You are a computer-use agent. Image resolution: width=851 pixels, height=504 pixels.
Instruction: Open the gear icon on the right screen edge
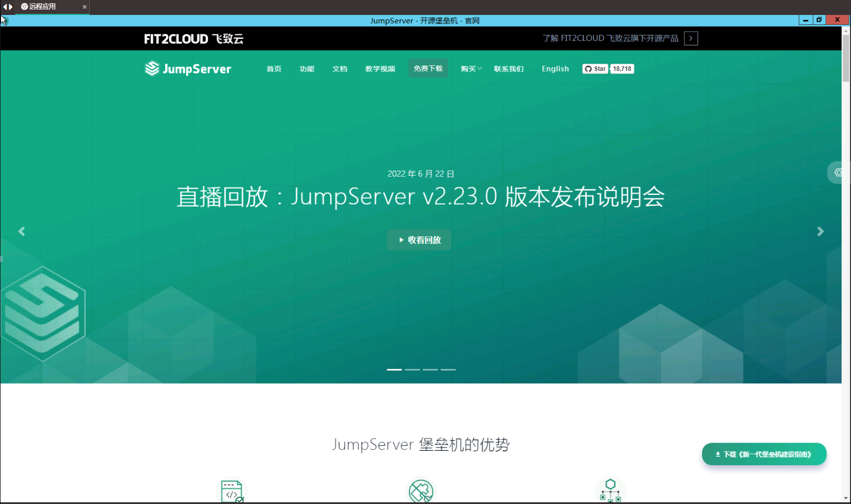tap(839, 172)
